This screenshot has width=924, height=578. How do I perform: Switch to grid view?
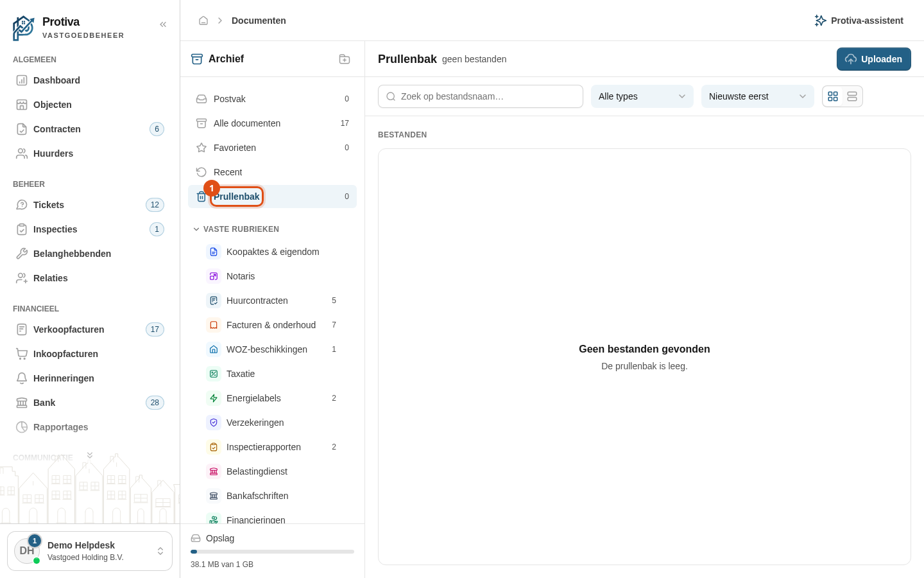pyautogui.click(x=833, y=96)
